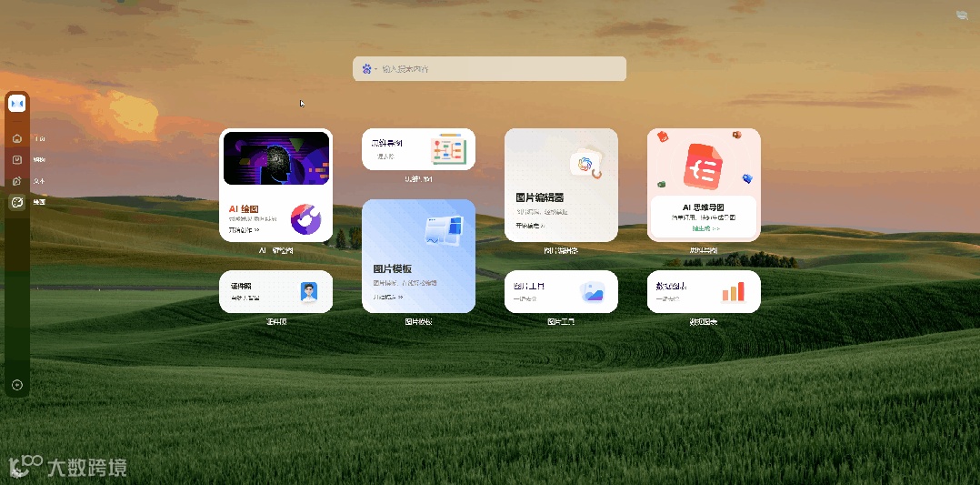Go to Home via the sidebar house icon

coord(17,138)
